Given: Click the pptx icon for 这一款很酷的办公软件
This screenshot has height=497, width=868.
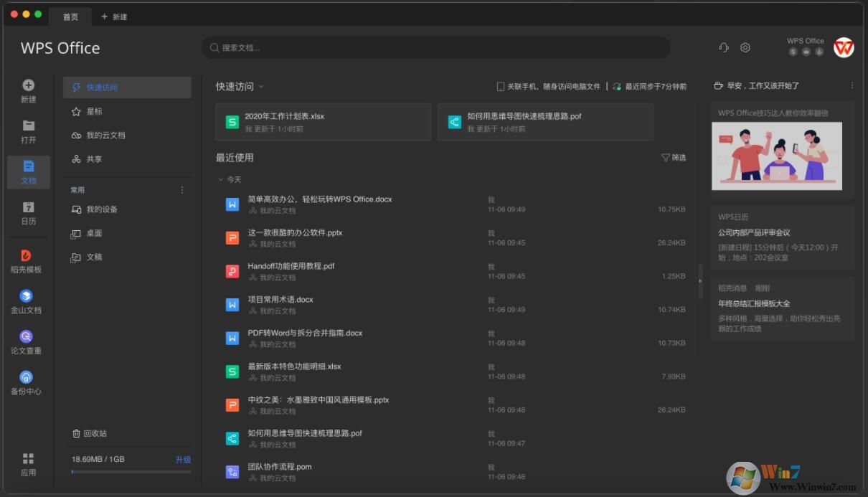Looking at the screenshot, I should coord(232,238).
